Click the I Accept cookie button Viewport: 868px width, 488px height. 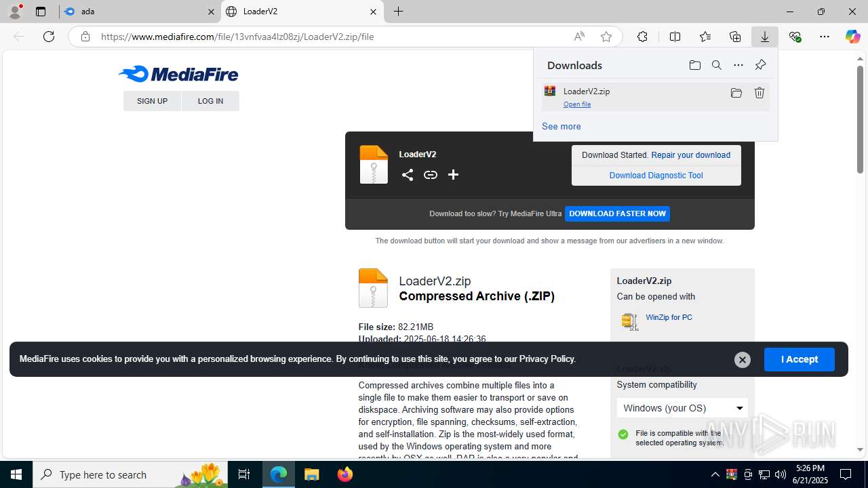[800, 359]
